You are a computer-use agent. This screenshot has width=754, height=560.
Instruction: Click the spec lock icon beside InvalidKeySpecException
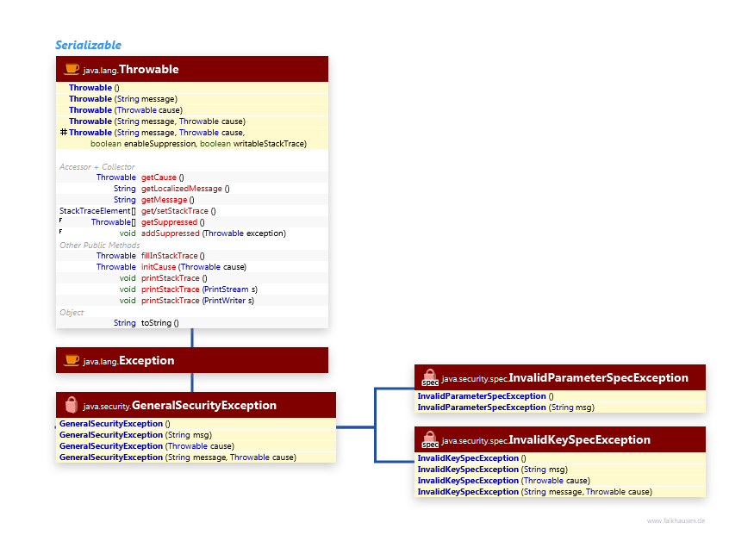[430, 440]
